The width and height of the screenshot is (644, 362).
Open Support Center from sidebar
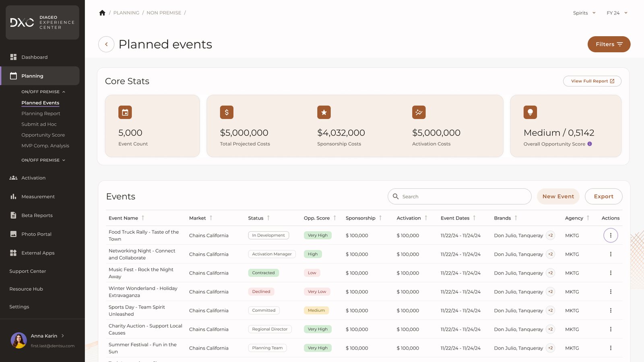(28, 271)
